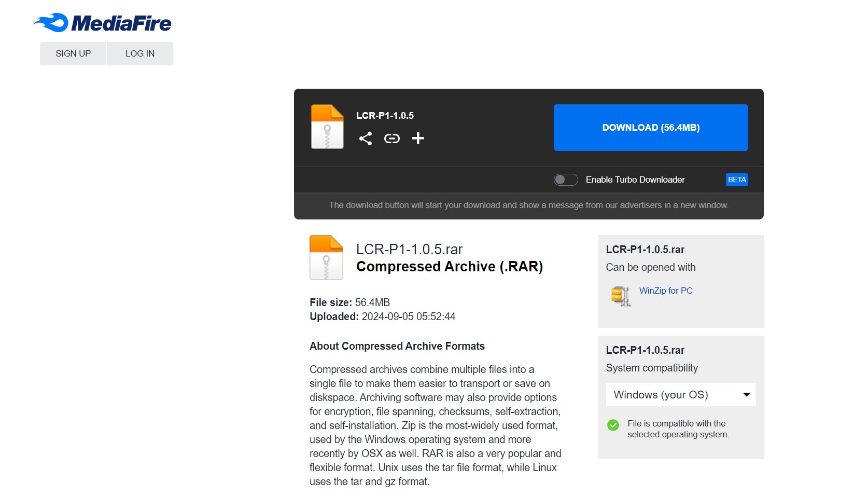
Task: Click the green compatibility checkmark icon
Action: 613,425
